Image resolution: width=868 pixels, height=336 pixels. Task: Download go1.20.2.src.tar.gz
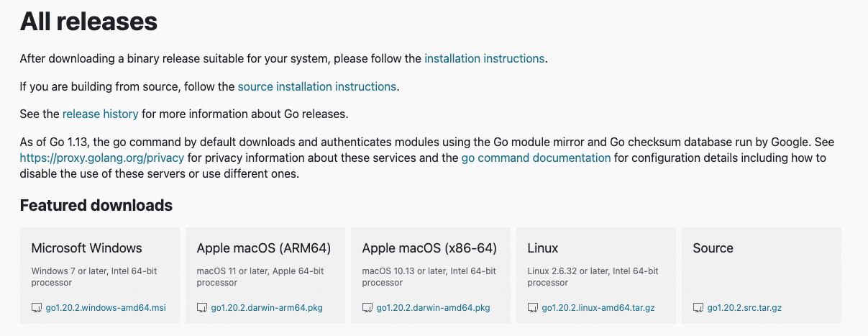click(744, 308)
